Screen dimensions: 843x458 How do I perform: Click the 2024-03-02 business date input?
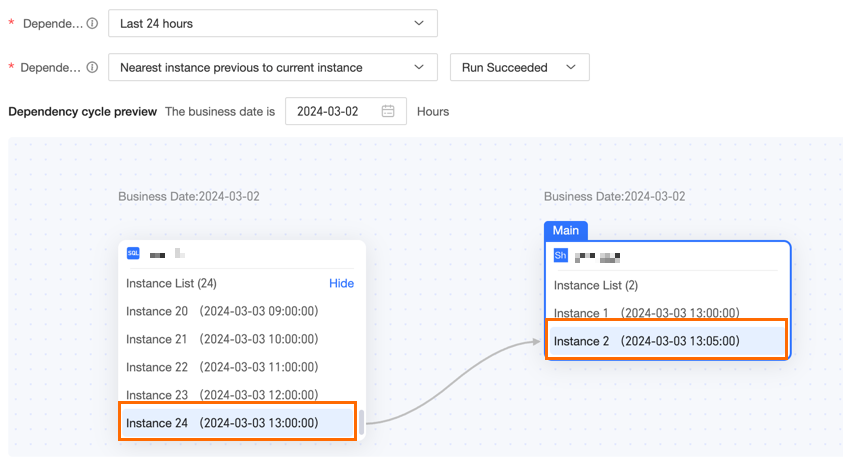tap(346, 111)
